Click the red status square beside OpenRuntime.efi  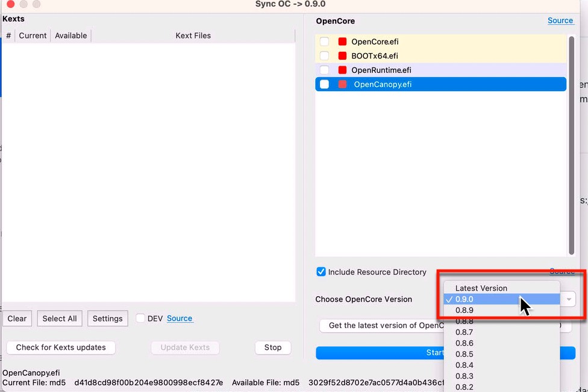(342, 70)
